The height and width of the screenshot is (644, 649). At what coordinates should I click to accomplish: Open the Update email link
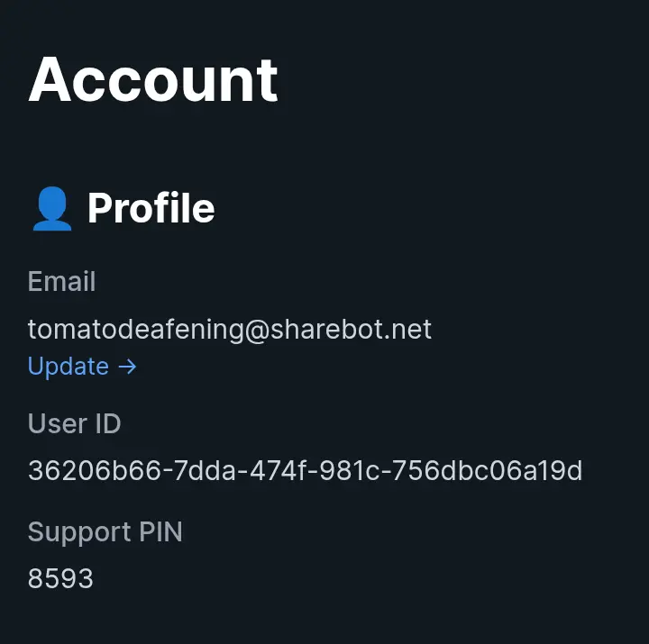[x=82, y=367]
